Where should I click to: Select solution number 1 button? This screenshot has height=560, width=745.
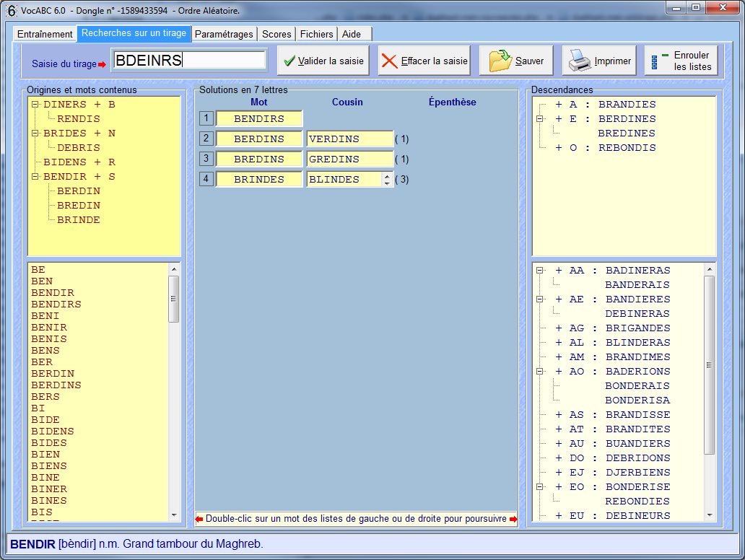coord(206,118)
